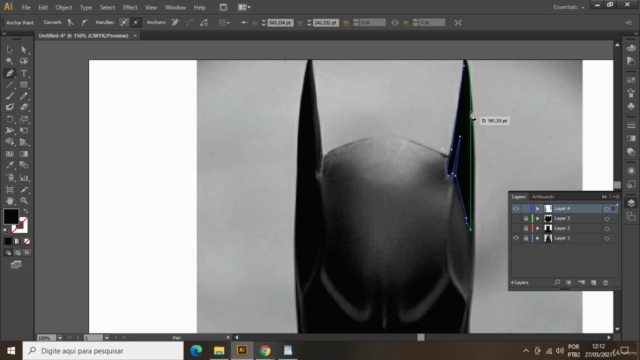Image resolution: width=640 pixels, height=360 pixels.
Task: Select the Line Segment tool
Action: 9,84
